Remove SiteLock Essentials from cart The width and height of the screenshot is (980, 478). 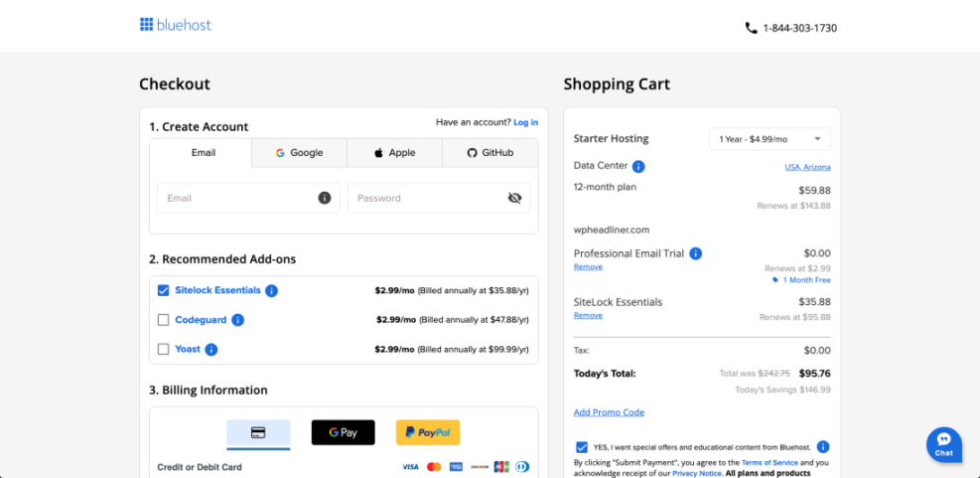(x=588, y=315)
